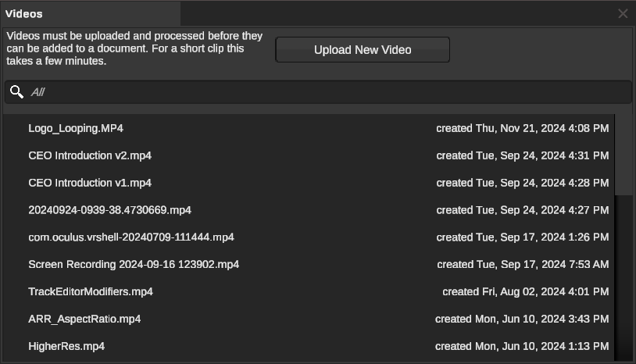
Task: Pick the ARR_AspectRatio.mp4 video
Action: click(84, 319)
